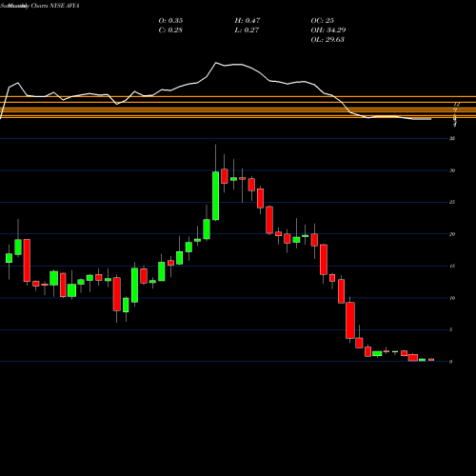Click the 'Charts NYSE AVYA' chart title
476x476 pixels.
(54, 6)
